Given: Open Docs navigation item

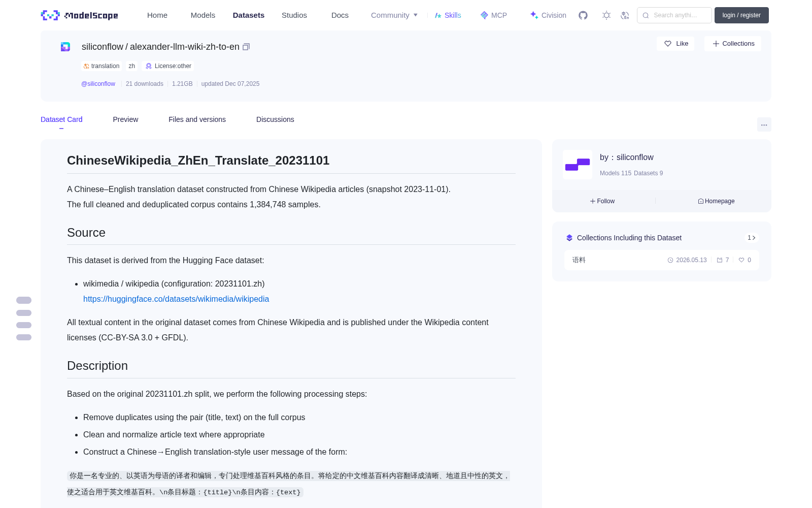Looking at the screenshot, I should 340,15.
